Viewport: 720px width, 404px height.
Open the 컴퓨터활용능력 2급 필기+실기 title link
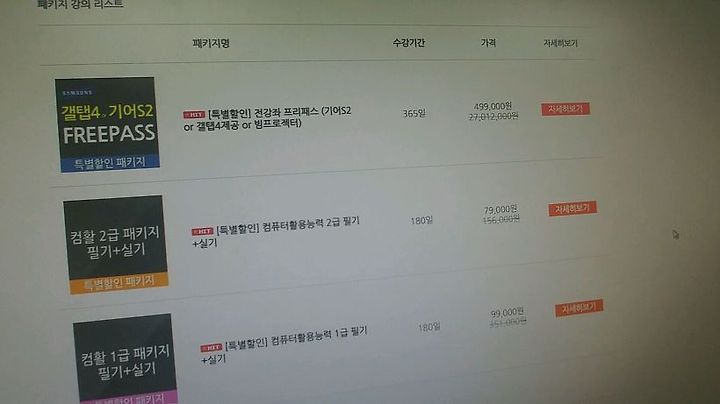(276, 232)
